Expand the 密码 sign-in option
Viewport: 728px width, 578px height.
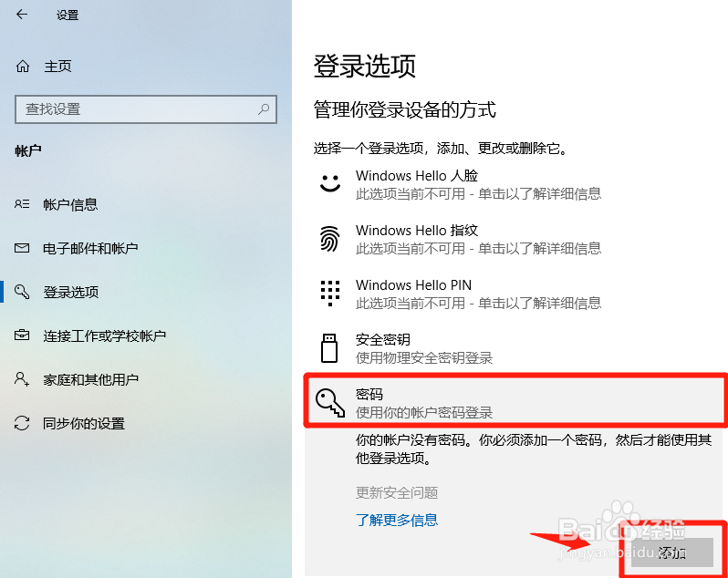tap(515, 402)
